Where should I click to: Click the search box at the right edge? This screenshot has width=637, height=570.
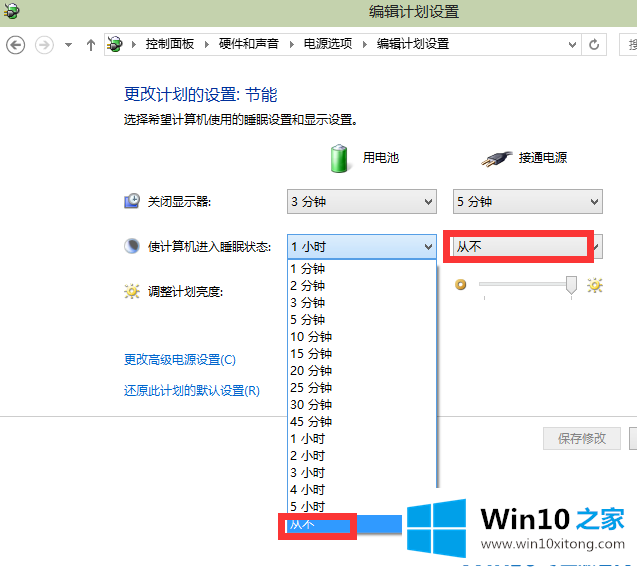click(628, 45)
